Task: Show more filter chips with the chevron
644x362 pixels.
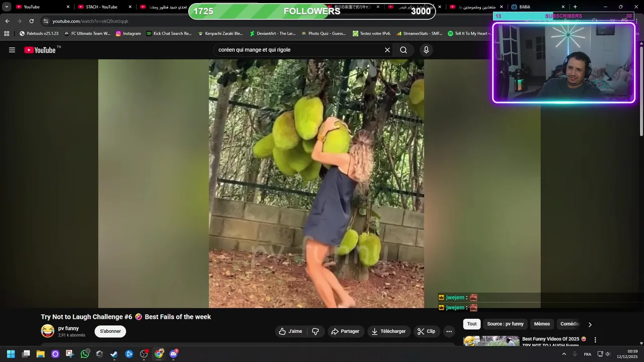Action: click(590, 324)
